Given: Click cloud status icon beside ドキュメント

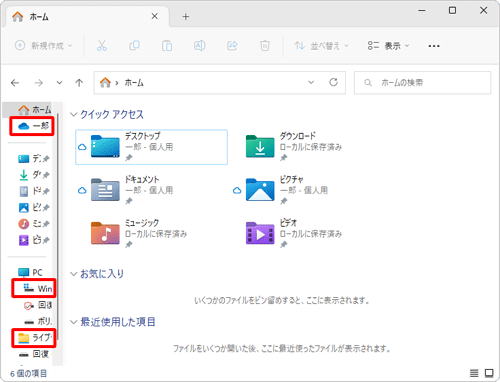Looking at the screenshot, I should tap(82, 190).
